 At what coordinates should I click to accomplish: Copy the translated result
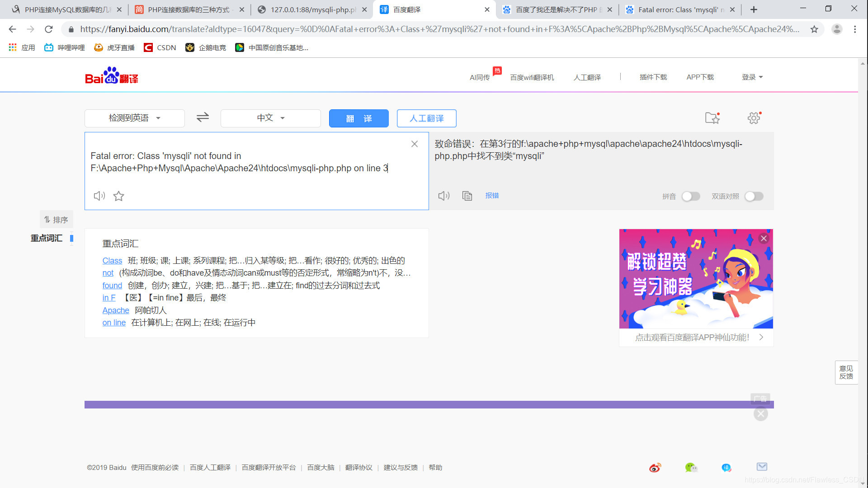(467, 196)
